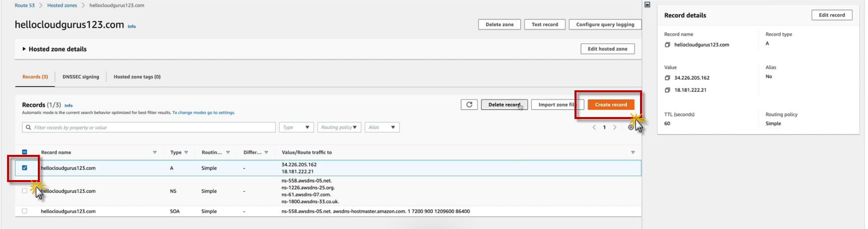Switch to DNSSEC signing tab

[x=81, y=77]
